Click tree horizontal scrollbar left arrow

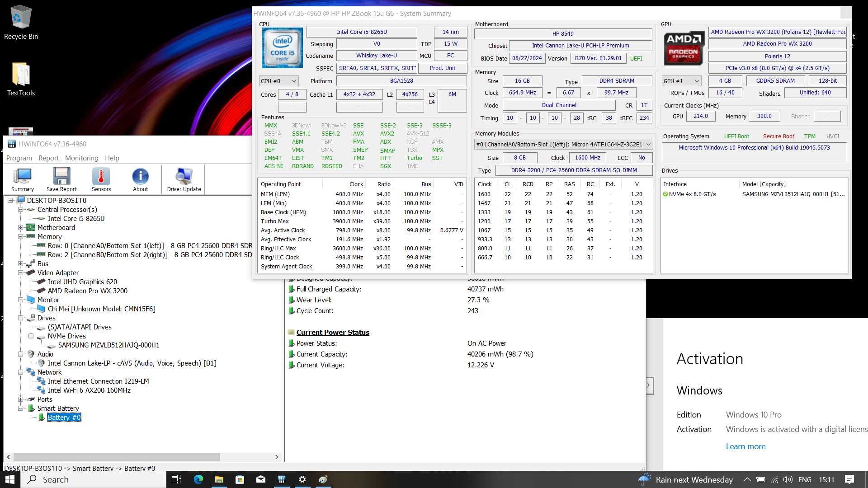coord(8,457)
